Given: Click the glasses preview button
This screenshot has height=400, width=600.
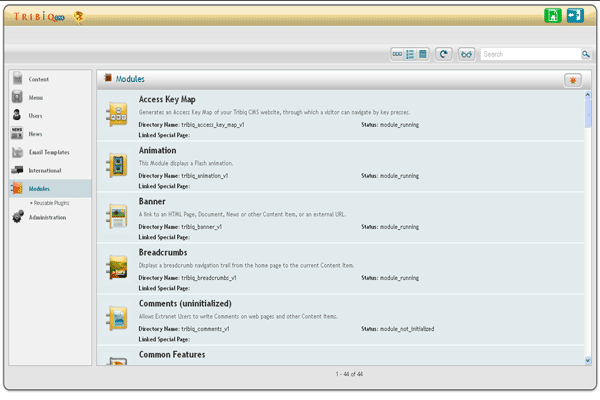Looking at the screenshot, I should 466,54.
